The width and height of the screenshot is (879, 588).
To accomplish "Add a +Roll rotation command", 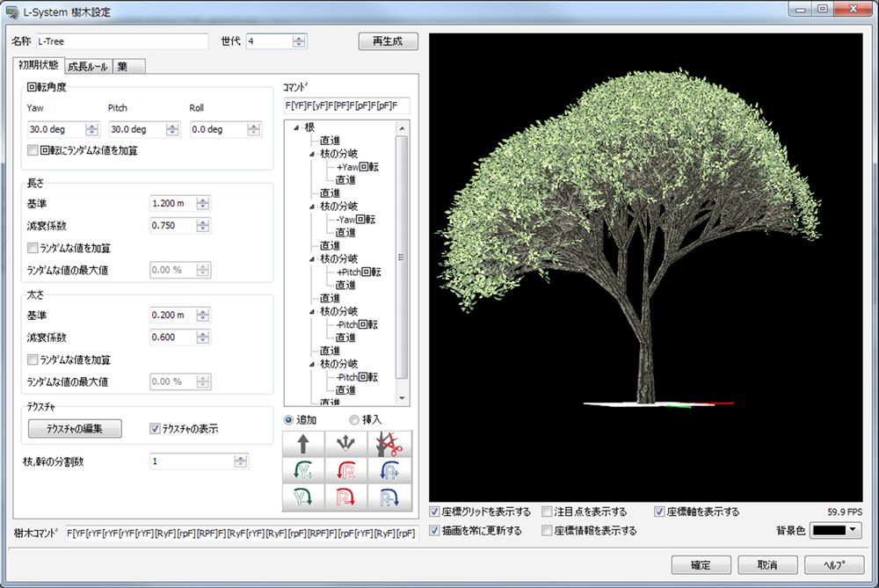I will pos(389,470).
